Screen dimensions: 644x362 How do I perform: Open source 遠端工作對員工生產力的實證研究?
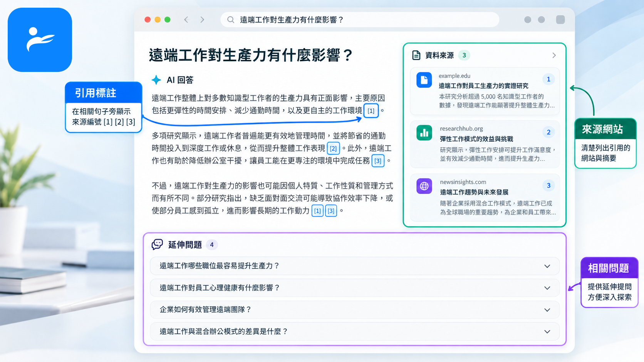click(483, 86)
